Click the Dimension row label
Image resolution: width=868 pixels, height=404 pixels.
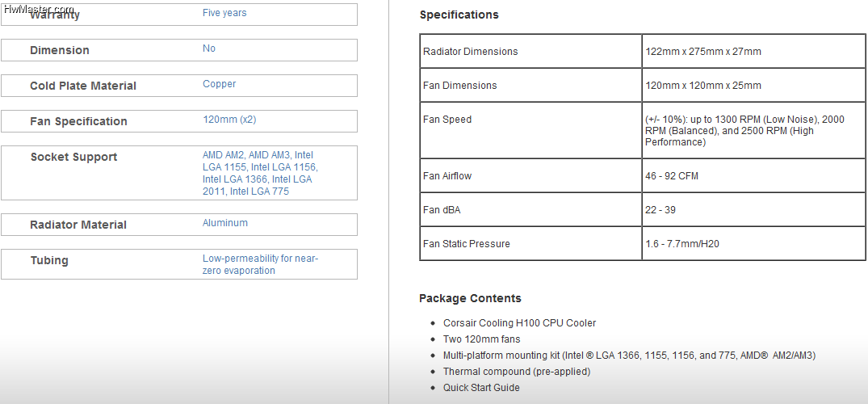pyautogui.click(x=59, y=50)
